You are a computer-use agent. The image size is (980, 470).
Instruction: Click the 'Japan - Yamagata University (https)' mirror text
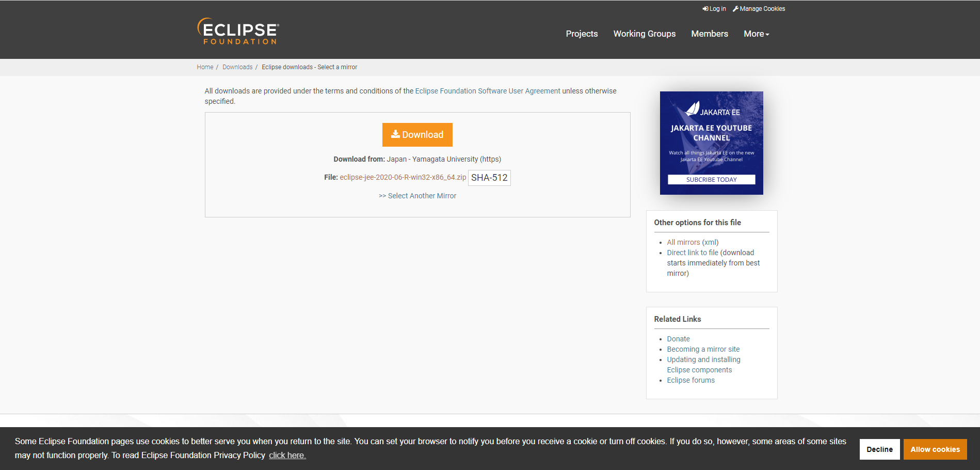tap(444, 159)
